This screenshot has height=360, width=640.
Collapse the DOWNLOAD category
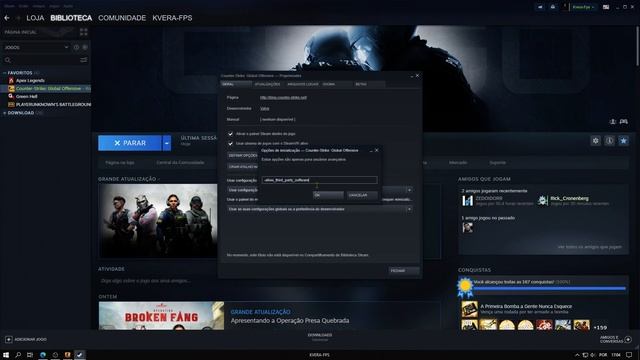click(20, 113)
